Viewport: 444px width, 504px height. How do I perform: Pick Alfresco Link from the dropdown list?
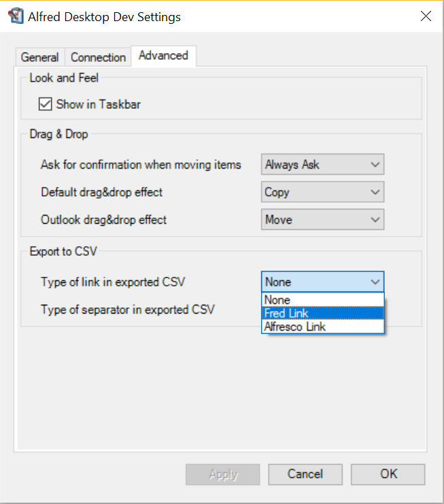click(322, 326)
